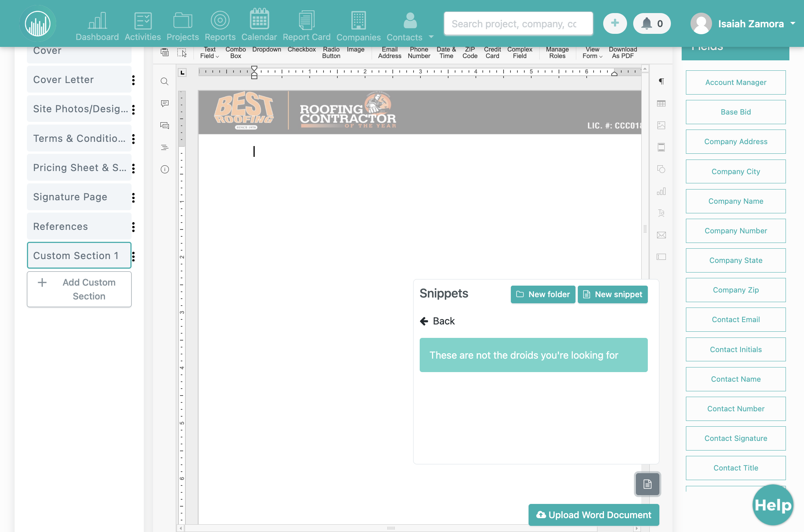This screenshot has height=532, width=804.
Task: Insert the Company Name field
Action: tap(736, 201)
